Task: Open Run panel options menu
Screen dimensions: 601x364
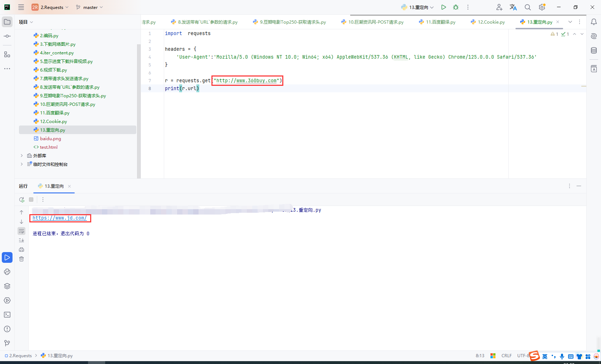Action: [x=570, y=186]
